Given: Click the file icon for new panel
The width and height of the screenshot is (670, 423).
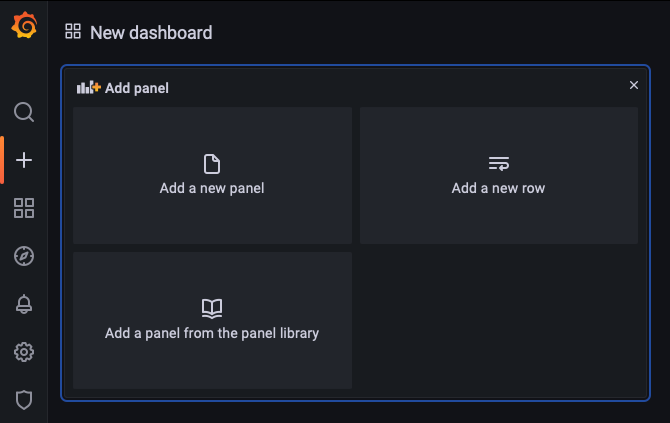Looking at the screenshot, I should tap(212, 164).
